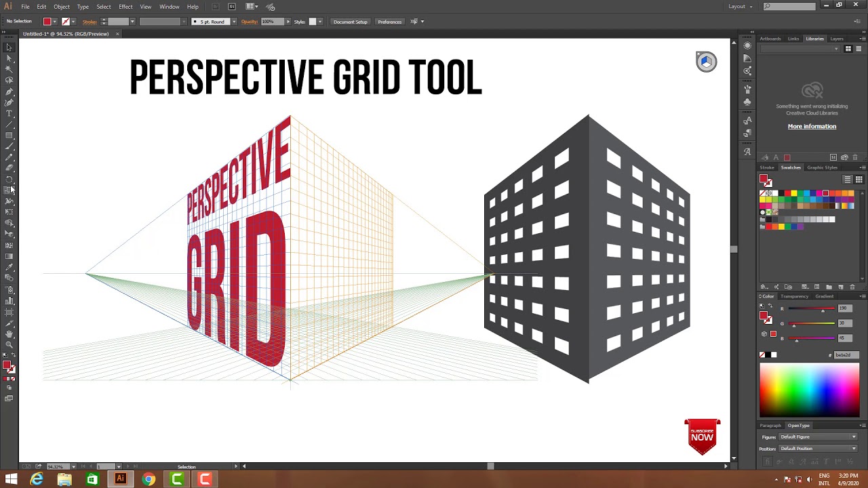Select the Lasso tool
This screenshot has height=488, width=868.
click(9, 80)
